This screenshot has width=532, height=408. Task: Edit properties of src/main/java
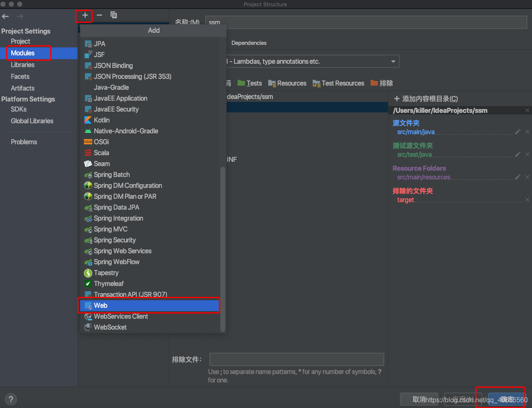[x=518, y=132]
